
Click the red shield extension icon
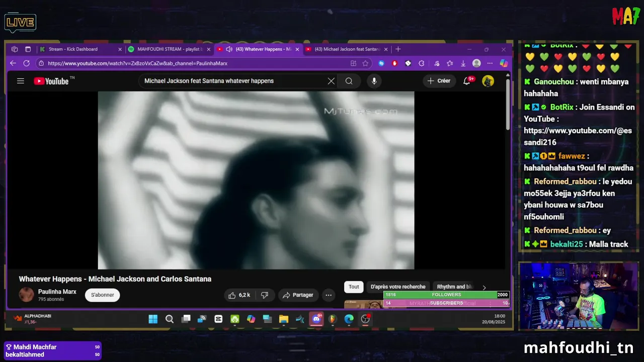[394, 63]
